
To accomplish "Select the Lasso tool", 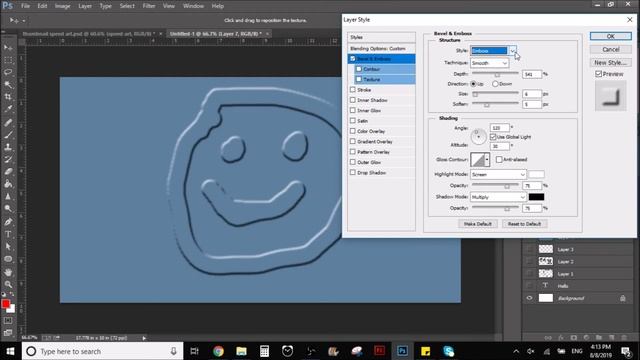I will click(8, 72).
